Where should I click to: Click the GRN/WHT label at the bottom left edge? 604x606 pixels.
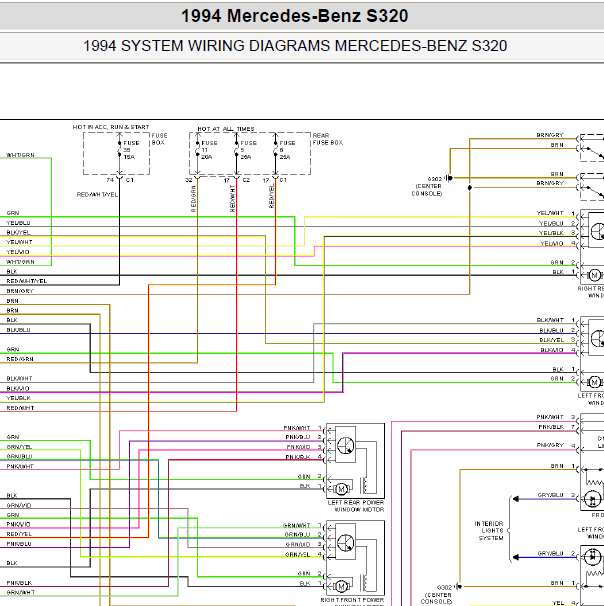click(20, 592)
